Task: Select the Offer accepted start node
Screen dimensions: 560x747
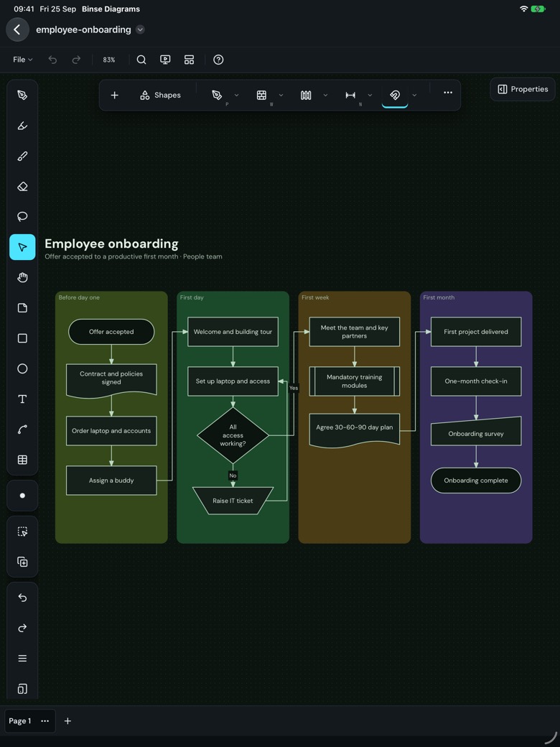Action: (111, 332)
